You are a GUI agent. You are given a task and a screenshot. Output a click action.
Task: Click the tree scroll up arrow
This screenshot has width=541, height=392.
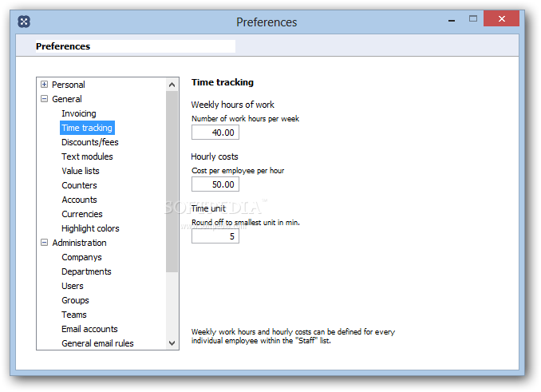(172, 85)
